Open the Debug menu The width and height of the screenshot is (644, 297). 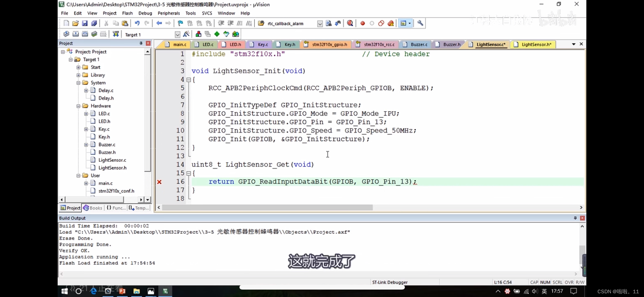click(x=145, y=13)
